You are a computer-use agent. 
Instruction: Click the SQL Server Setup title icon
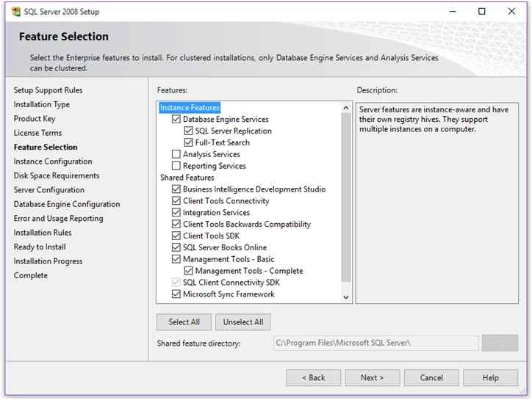(16, 12)
